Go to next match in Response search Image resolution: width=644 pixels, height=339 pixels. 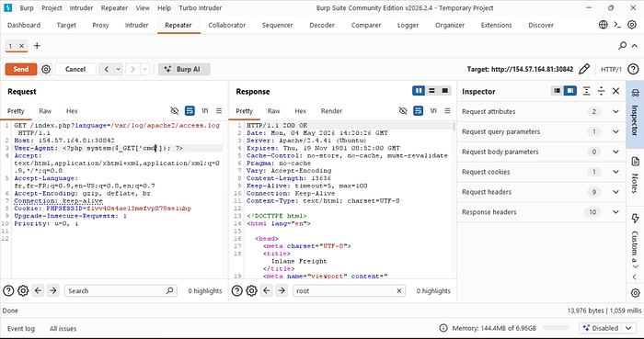pyautogui.click(x=282, y=290)
